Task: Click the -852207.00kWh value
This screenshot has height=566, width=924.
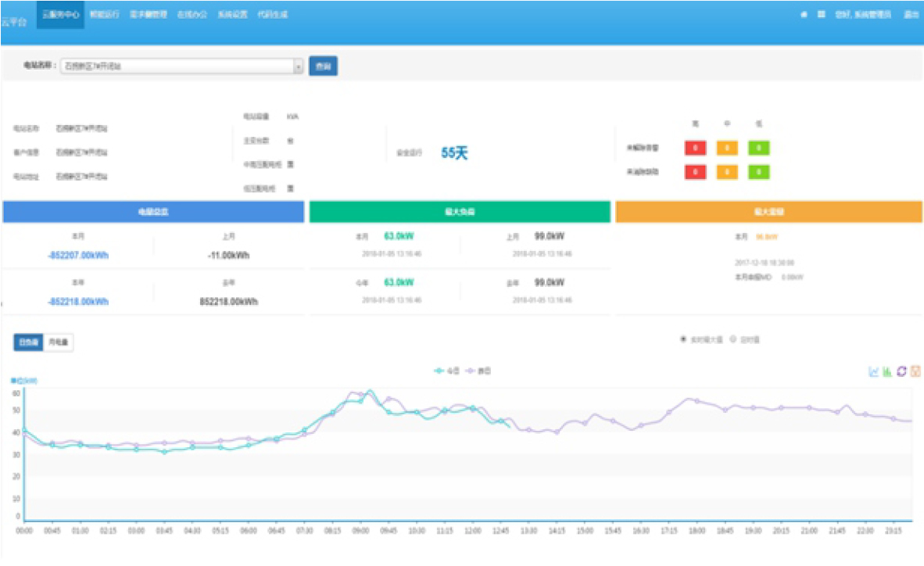Action: coord(78,256)
